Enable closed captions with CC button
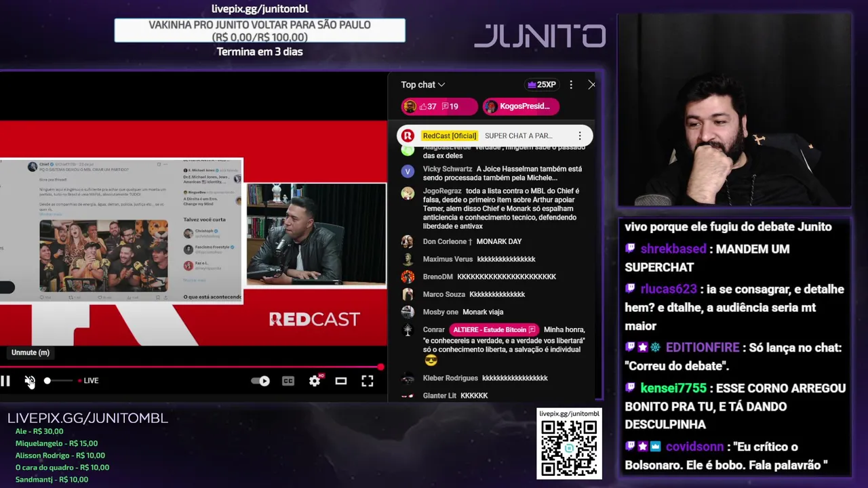This screenshot has width=868, height=488. point(288,381)
